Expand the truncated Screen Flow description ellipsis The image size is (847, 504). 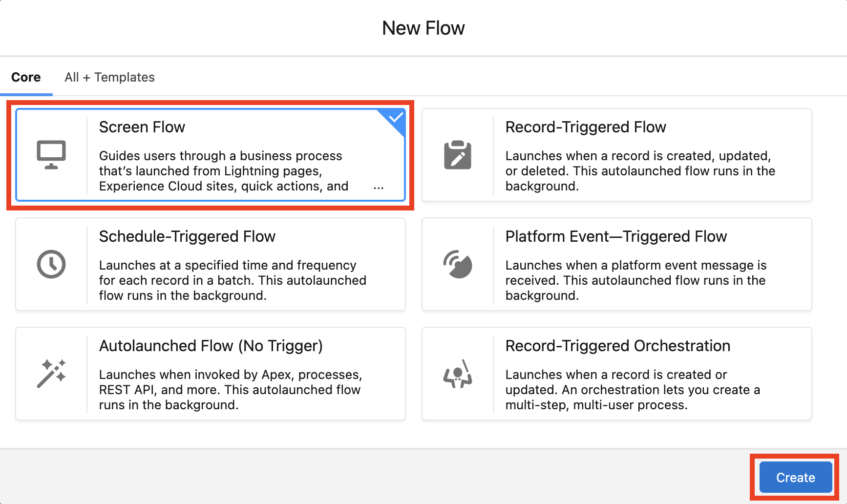pos(379,187)
